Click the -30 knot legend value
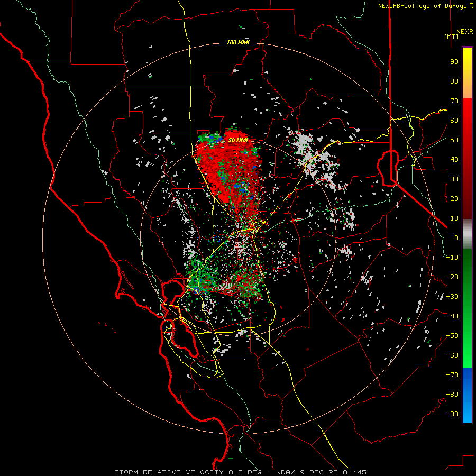 [452, 297]
